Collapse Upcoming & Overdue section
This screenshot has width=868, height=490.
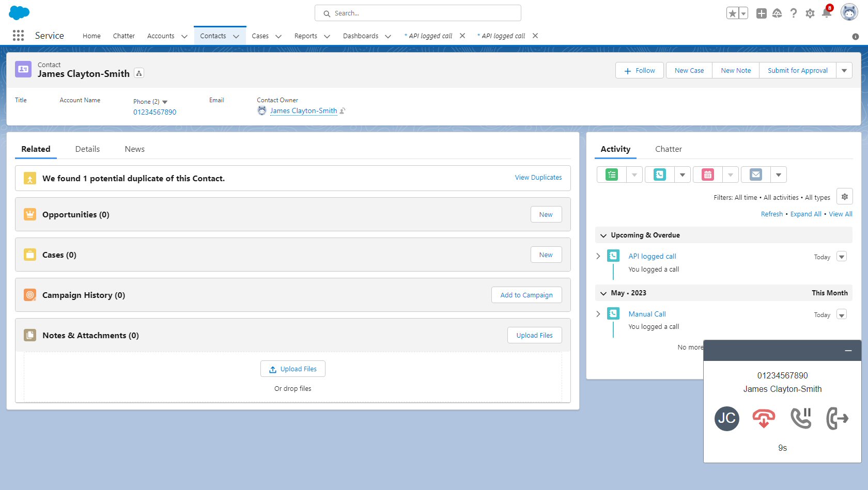[x=603, y=235]
